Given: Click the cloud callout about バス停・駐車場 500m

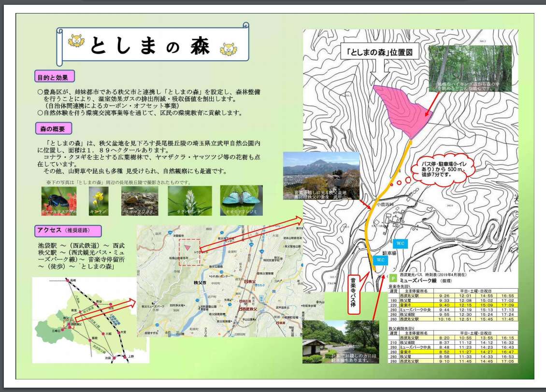Looking at the screenshot, I should click(444, 169).
